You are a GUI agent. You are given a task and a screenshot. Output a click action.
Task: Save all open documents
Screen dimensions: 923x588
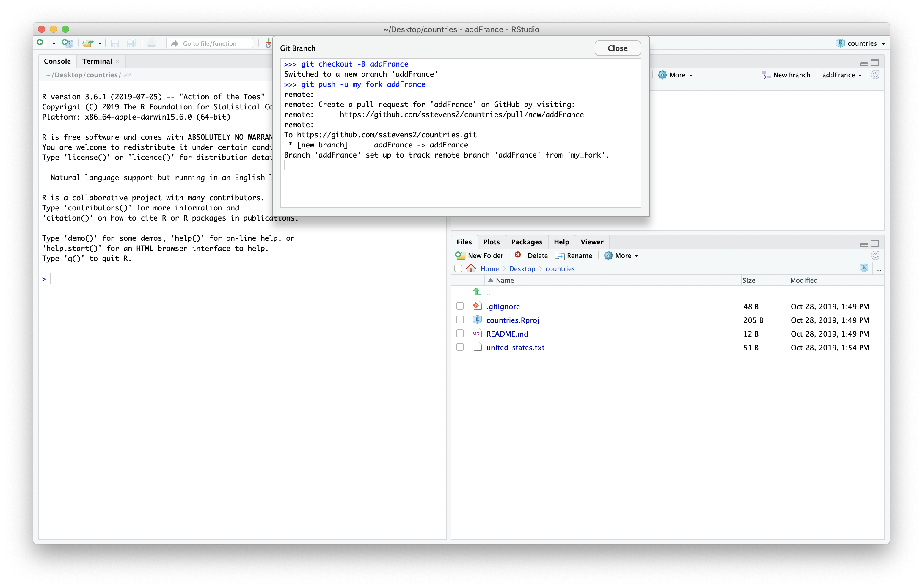(131, 43)
